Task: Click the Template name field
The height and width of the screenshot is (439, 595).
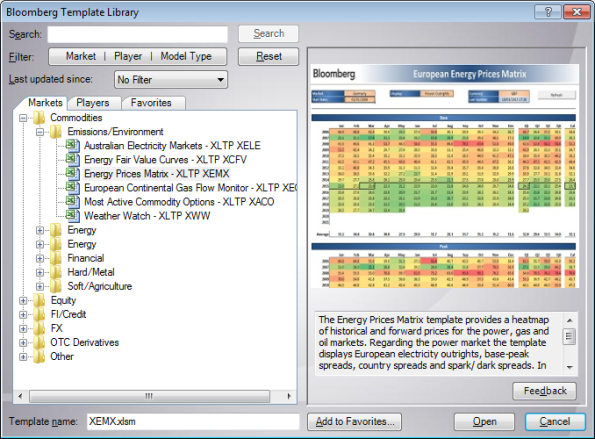Action: (193, 422)
